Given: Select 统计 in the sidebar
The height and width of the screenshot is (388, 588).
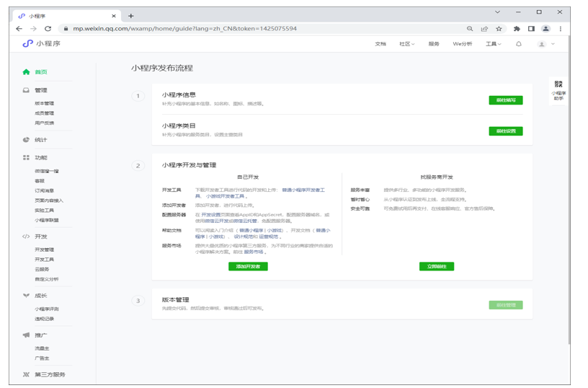Looking at the screenshot, I should coord(41,140).
